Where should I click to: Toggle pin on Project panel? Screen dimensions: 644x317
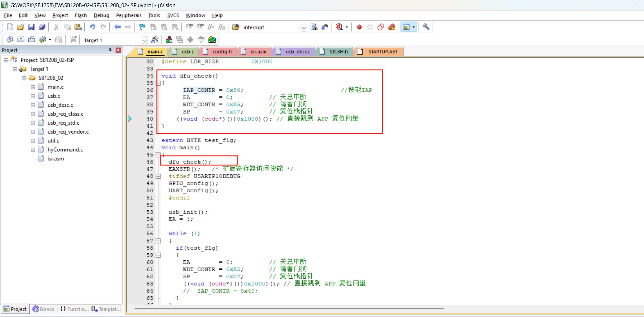click(110, 50)
